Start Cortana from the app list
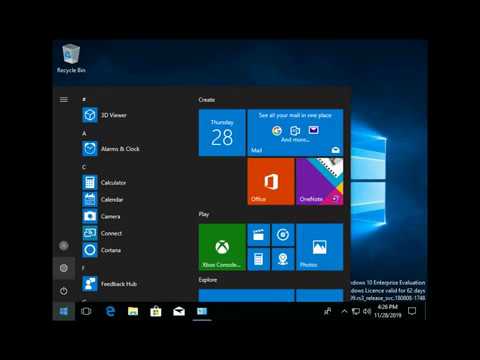Screen dimensions: 480x360 click(x=133, y=250)
